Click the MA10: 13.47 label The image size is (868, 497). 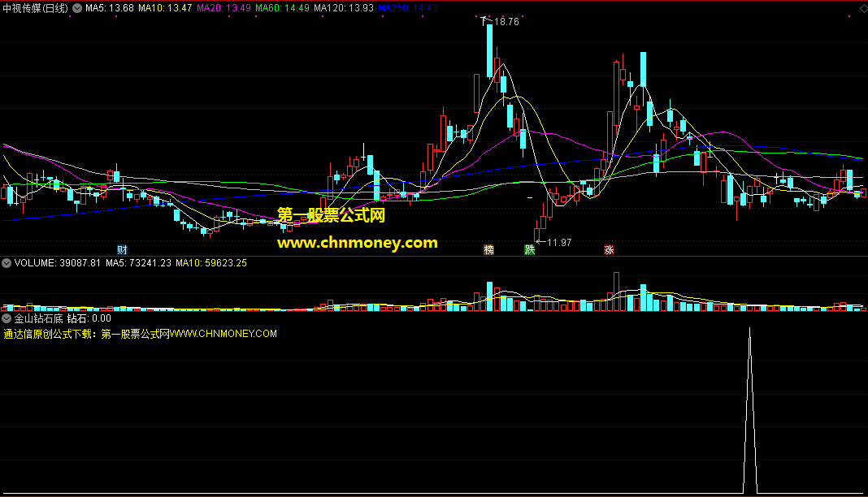165,8
